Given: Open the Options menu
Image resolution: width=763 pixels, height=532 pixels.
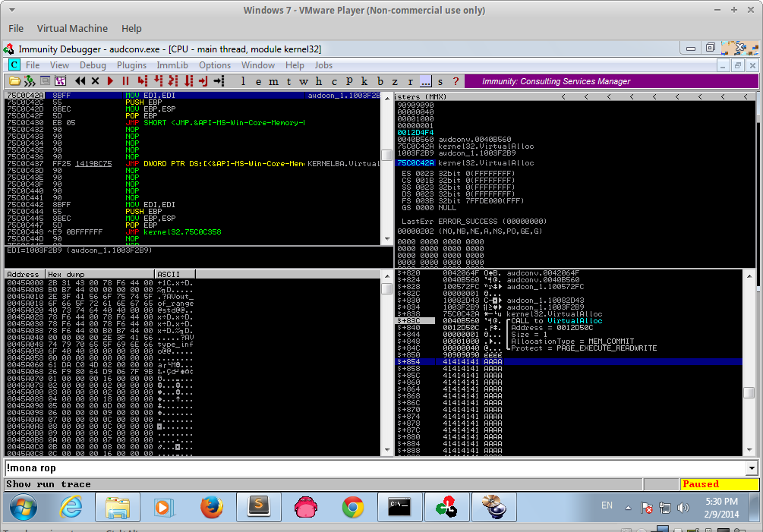Looking at the screenshot, I should (x=215, y=65).
